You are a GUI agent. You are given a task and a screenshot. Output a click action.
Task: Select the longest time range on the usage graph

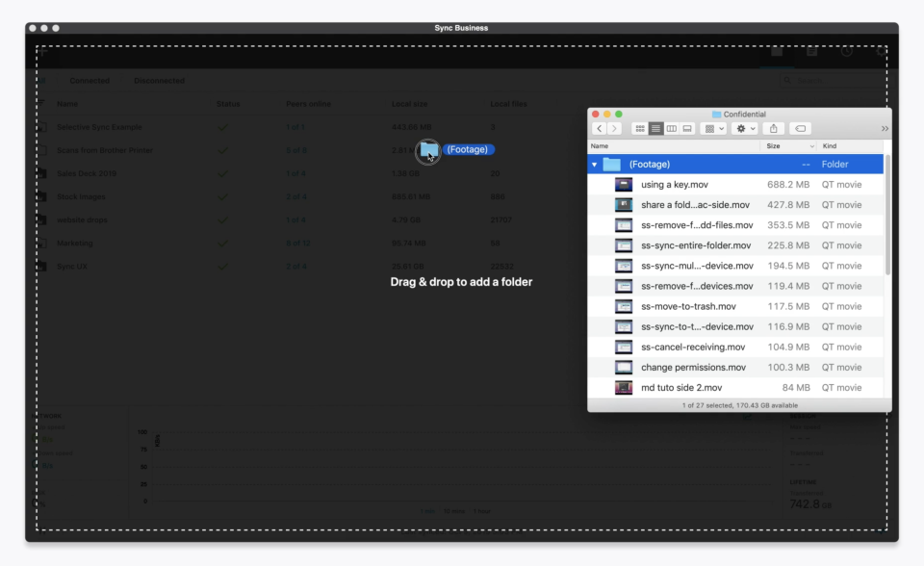click(482, 511)
